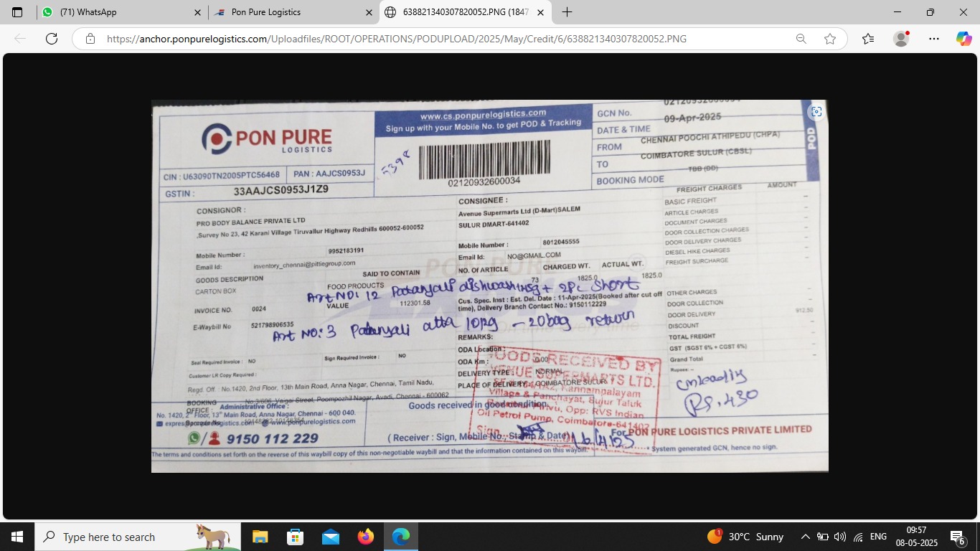980x551 pixels.
Task: Open the tab actions menu
Action: click(17, 12)
